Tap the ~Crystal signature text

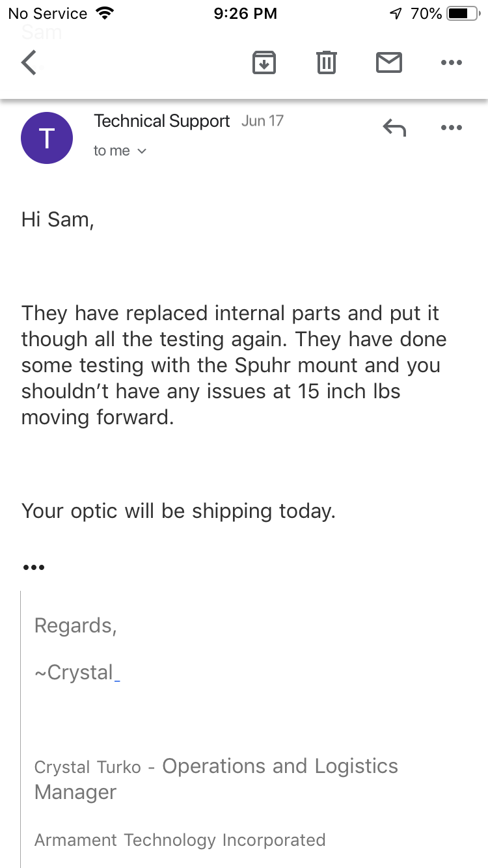pos(74,672)
